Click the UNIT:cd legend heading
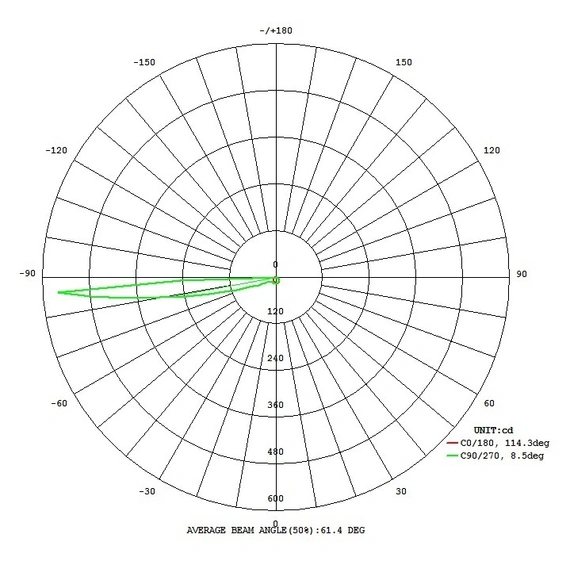Image resolution: width=570 pixels, height=570 pixels. tap(493, 430)
